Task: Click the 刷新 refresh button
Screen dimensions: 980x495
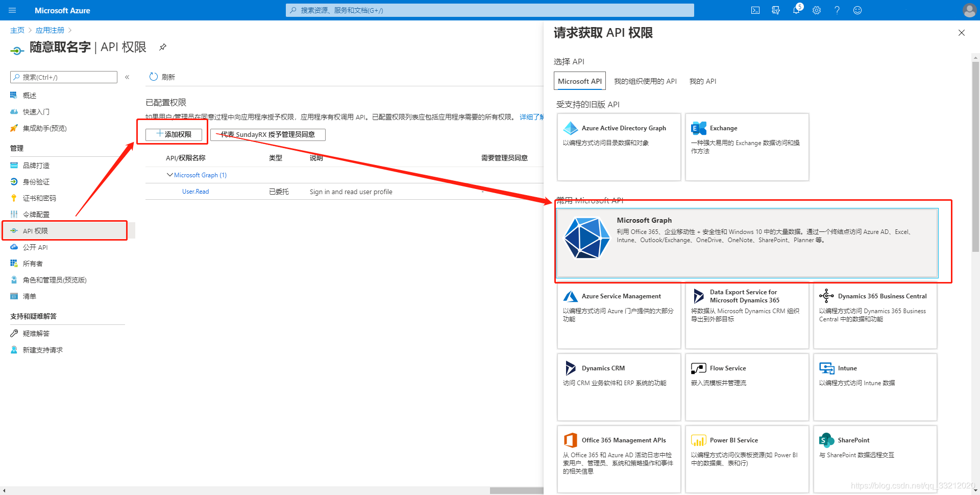Action: point(162,77)
